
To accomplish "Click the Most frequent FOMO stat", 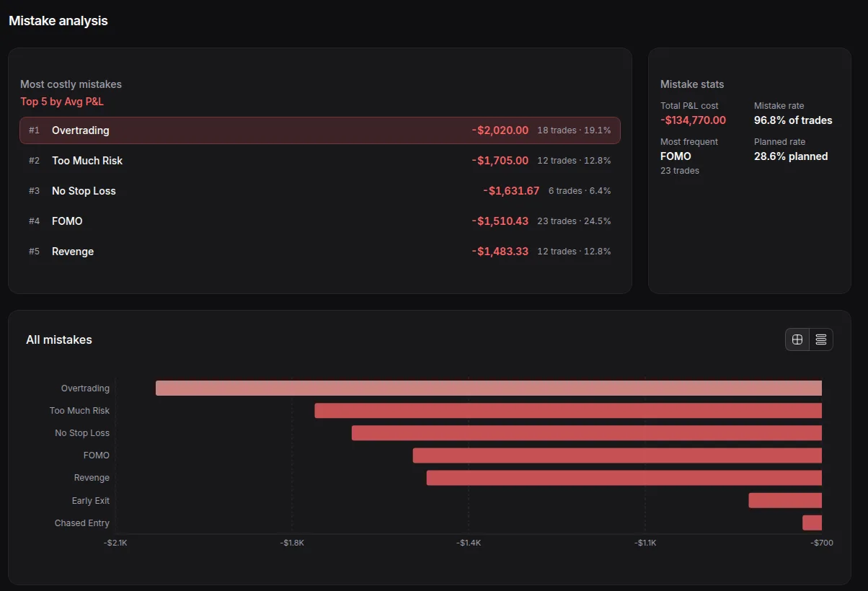I will tap(676, 156).
